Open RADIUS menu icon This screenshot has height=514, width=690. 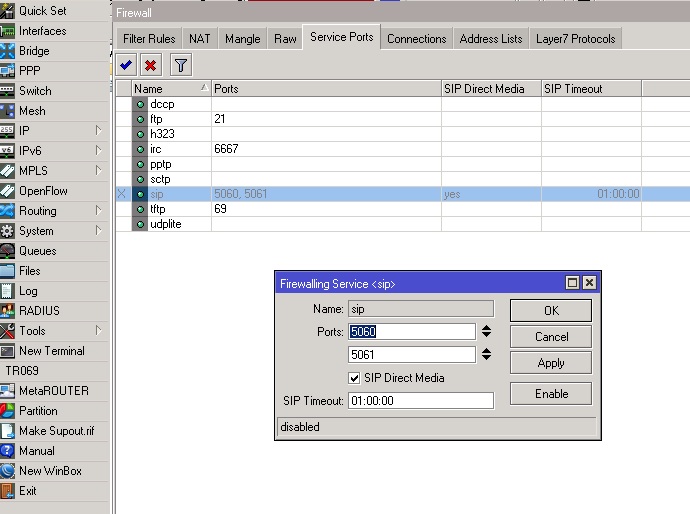click(7, 311)
